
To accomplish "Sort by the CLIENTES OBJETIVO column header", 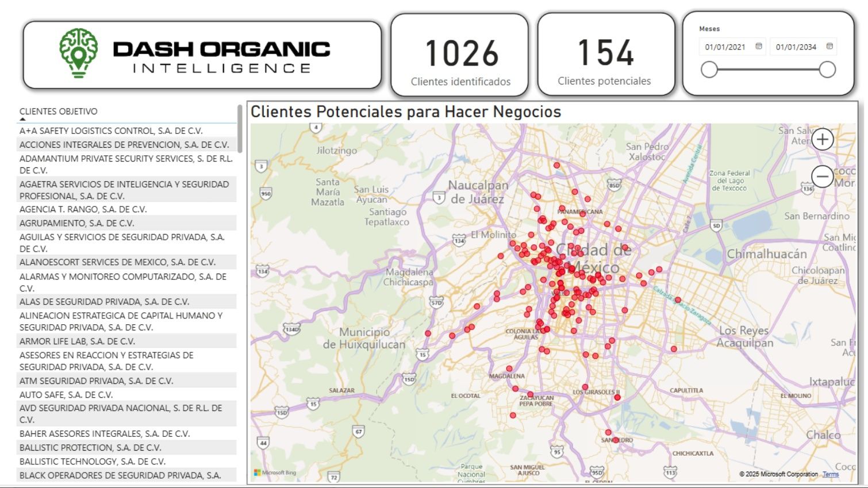I will click(x=59, y=112).
